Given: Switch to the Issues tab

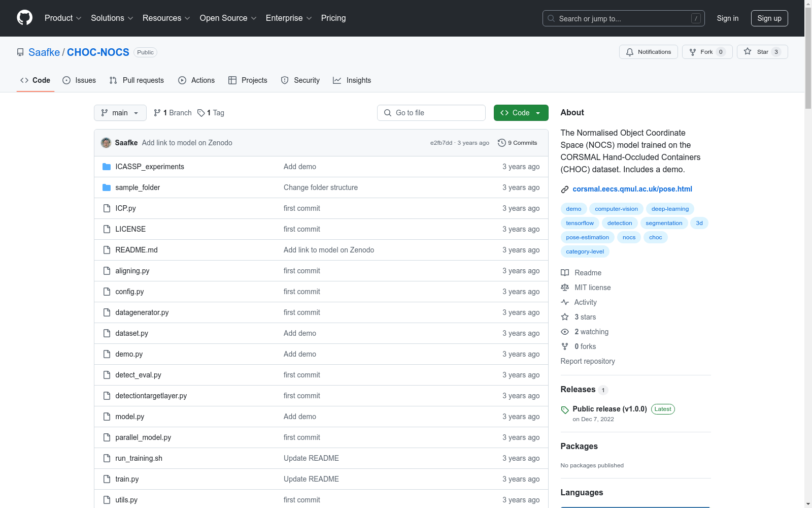Looking at the screenshot, I should 79,80.
